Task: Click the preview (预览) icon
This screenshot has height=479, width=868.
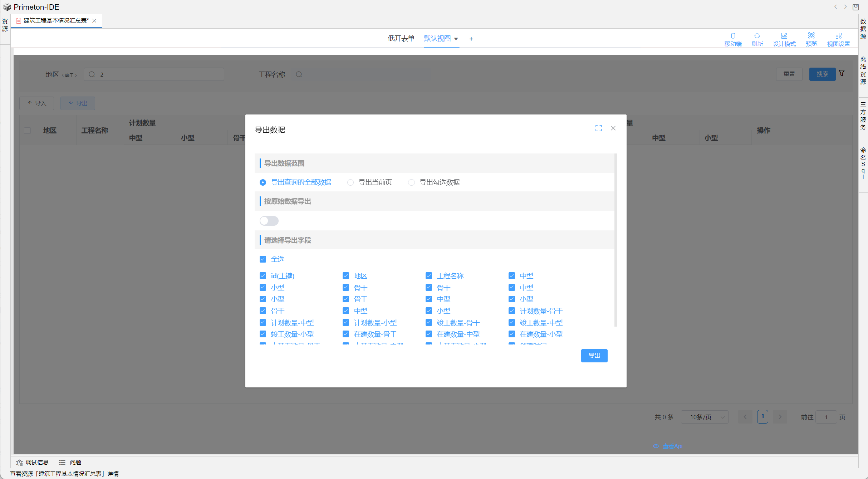Action: click(811, 36)
